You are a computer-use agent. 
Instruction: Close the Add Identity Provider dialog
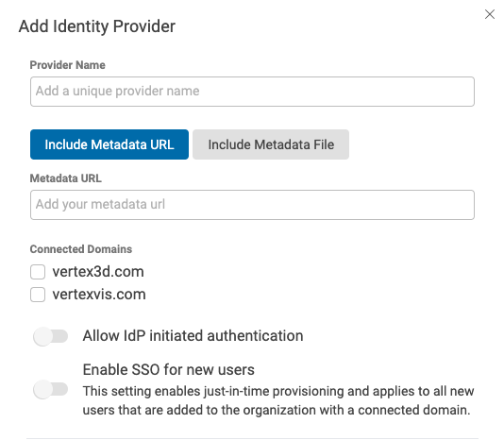coord(490,14)
